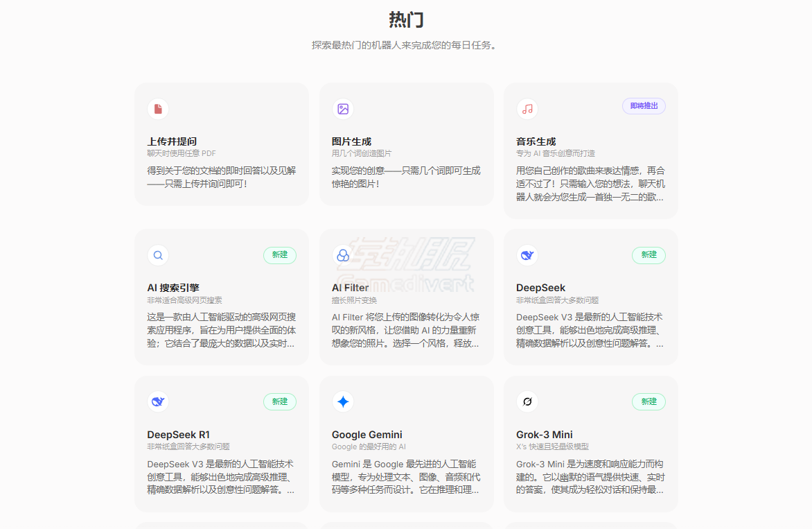Click the music note icon on 音乐生成 card
The image size is (812, 529).
pos(527,109)
